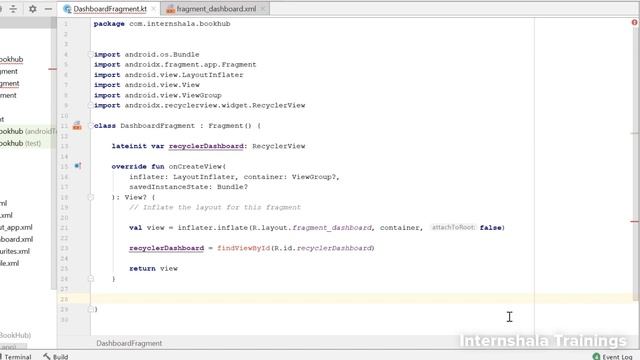Click the attachToRoot parameter hint
The width and height of the screenshot is (640, 360).
pos(453,227)
